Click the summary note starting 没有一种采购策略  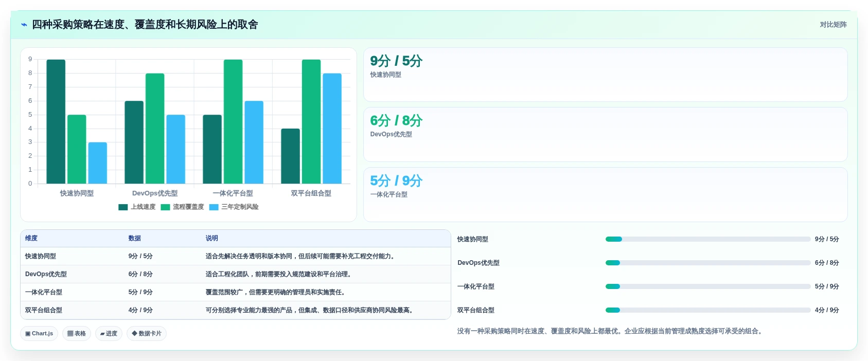click(x=611, y=332)
